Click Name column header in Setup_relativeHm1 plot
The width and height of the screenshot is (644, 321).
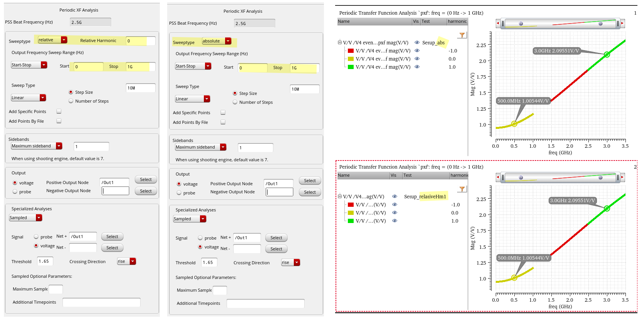[x=363, y=176]
